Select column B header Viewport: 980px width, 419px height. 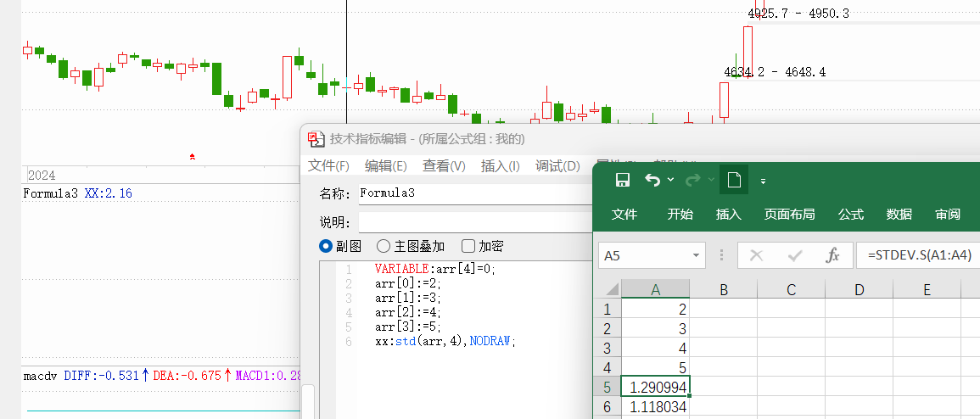pyautogui.click(x=724, y=289)
